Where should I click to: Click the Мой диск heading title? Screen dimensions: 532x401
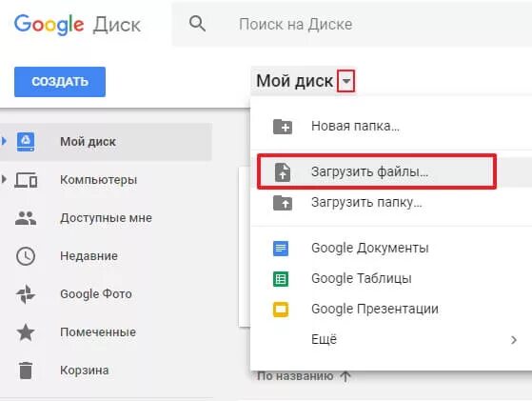coord(294,81)
